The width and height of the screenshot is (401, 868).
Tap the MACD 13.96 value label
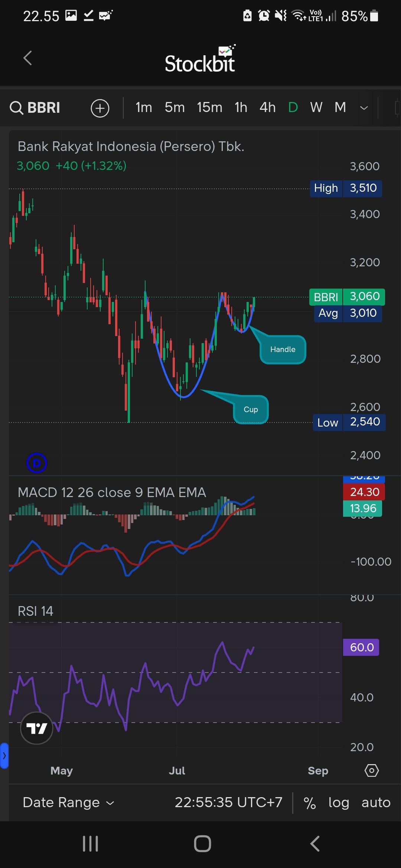(363, 508)
